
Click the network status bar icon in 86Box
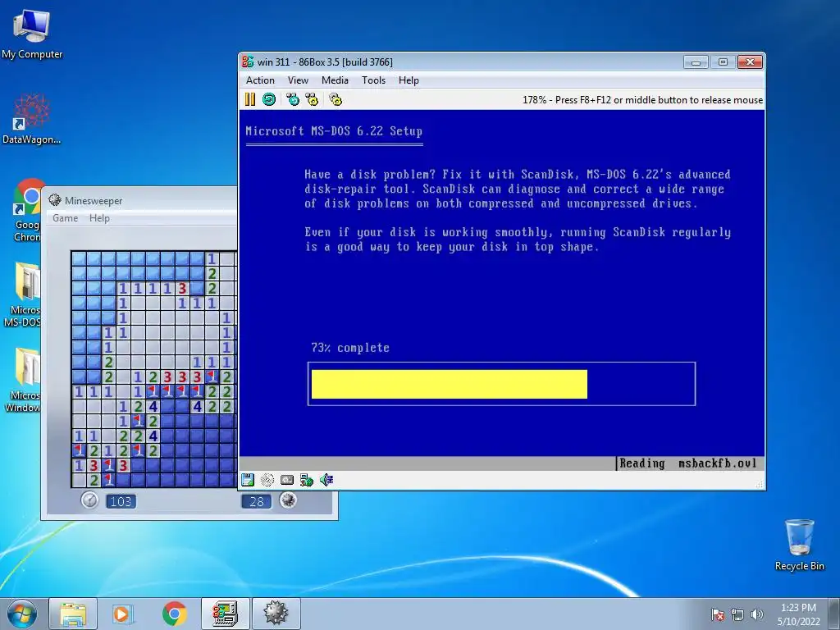(307, 480)
